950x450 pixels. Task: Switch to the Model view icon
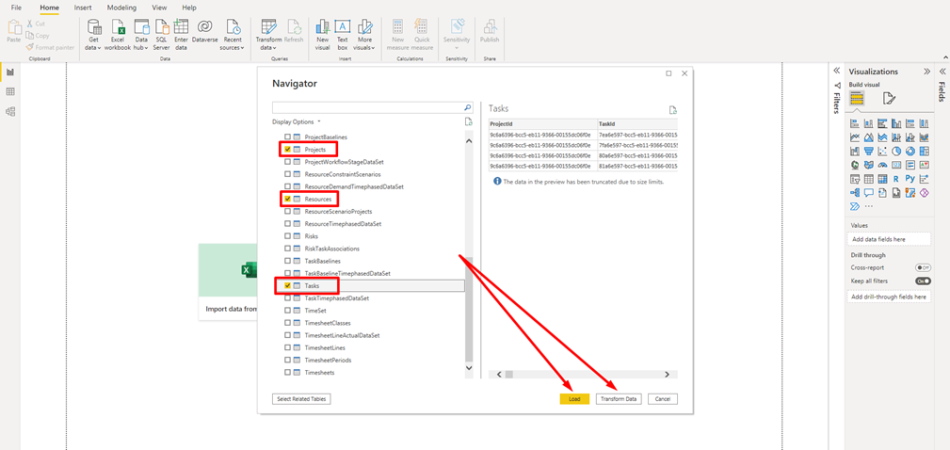[10, 111]
